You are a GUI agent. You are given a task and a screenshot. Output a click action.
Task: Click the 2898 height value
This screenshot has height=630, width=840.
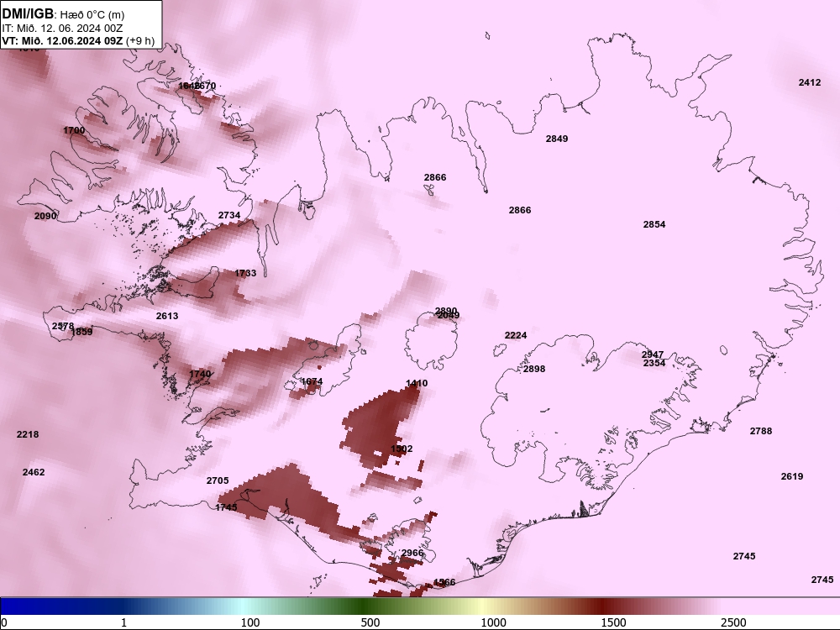[x=534, y=369]
